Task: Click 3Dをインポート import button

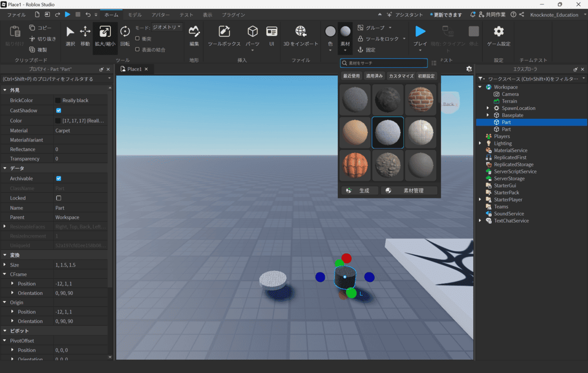Action: tap(301, 36)
